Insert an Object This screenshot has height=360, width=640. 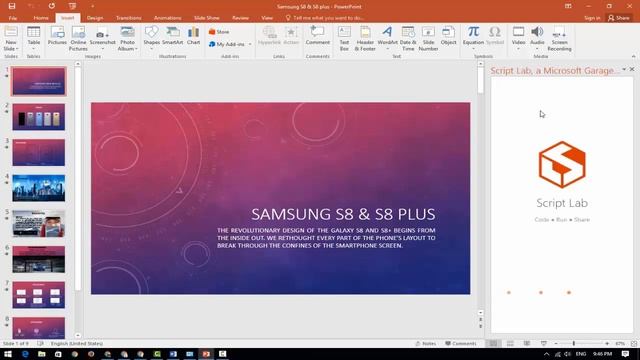(x=448, y=35)
